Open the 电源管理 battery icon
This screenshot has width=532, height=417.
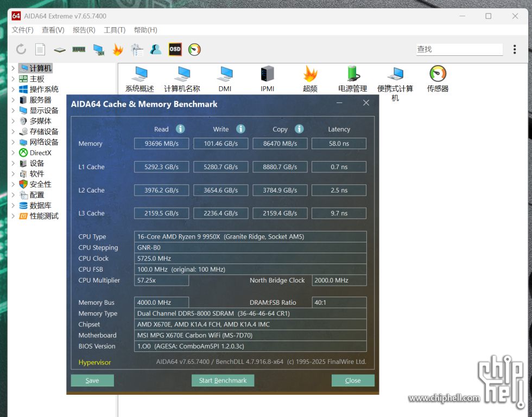[x=352, y=79]
